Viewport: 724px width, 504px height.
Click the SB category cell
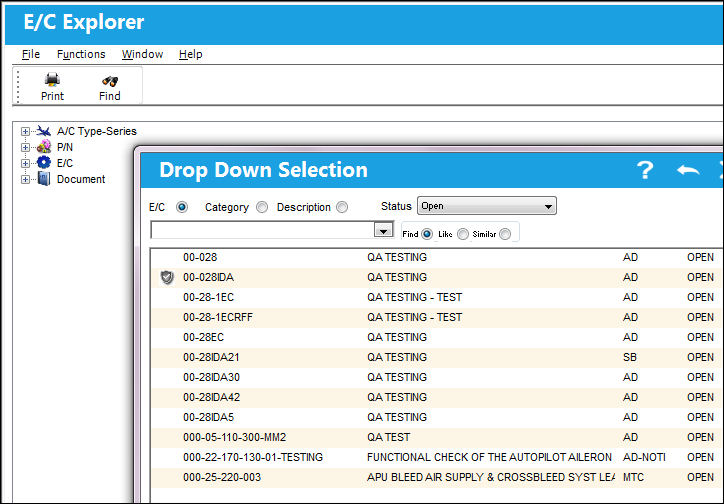630,357
